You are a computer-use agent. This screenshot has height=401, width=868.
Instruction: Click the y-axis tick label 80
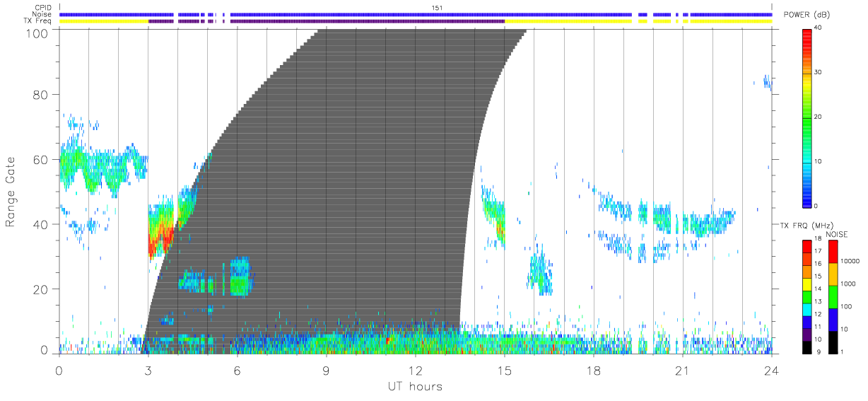click(x=42, y=95)
